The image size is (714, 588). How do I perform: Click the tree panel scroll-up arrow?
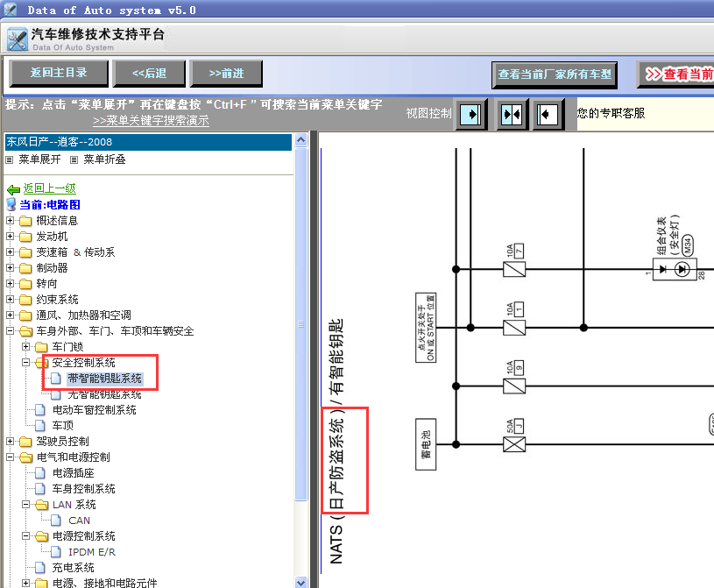point(301,140)
